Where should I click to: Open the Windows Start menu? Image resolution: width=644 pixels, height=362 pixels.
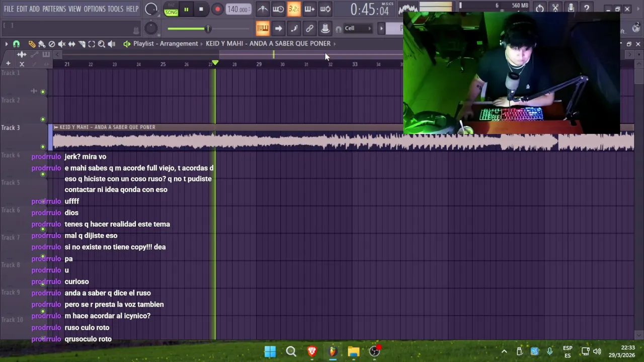270,351
